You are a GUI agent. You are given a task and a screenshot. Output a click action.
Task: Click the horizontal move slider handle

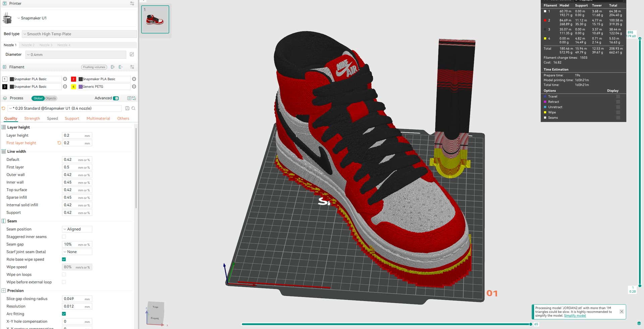click(x=531, y=324)
